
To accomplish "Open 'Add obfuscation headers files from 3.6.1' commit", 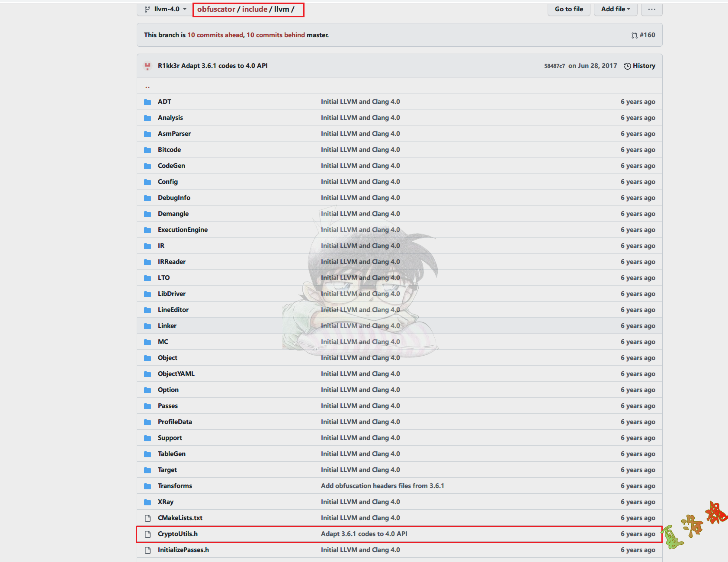I will pos(382,486).
